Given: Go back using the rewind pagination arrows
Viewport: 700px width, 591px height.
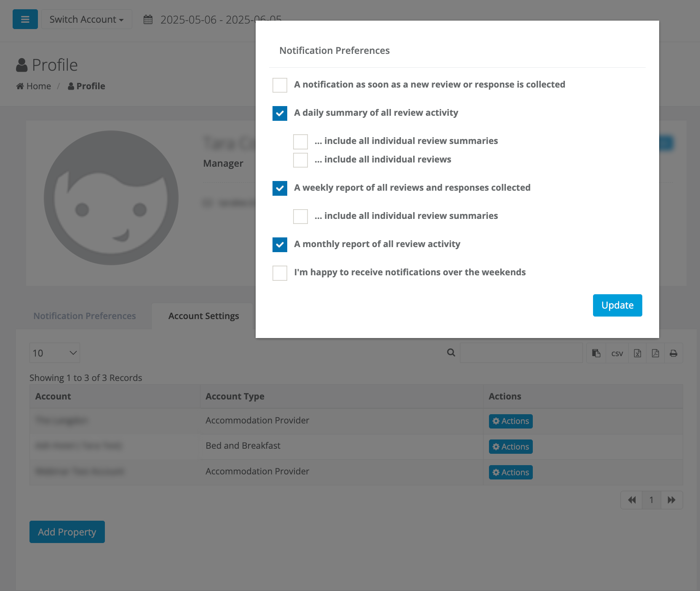Looking at the screenshot, I should pos(632,500).
